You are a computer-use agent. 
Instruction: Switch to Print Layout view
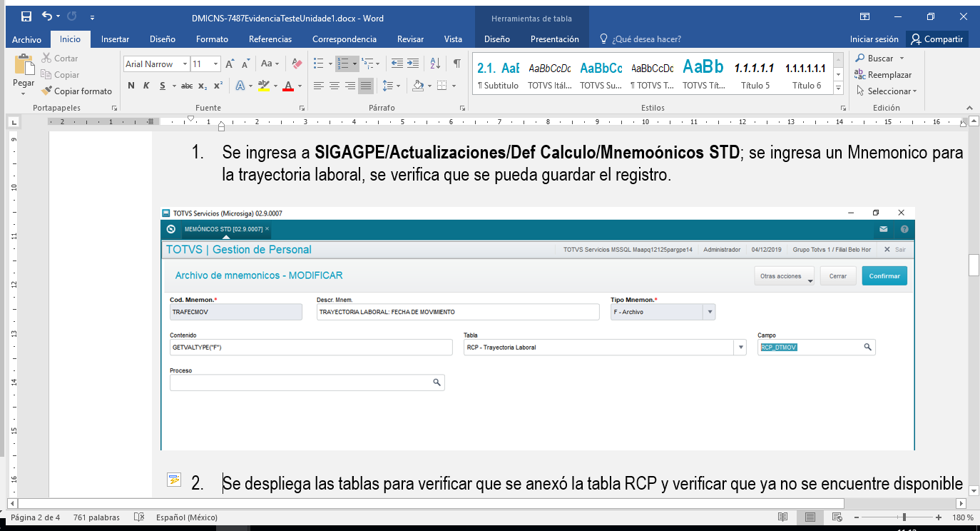pos(810,517)
